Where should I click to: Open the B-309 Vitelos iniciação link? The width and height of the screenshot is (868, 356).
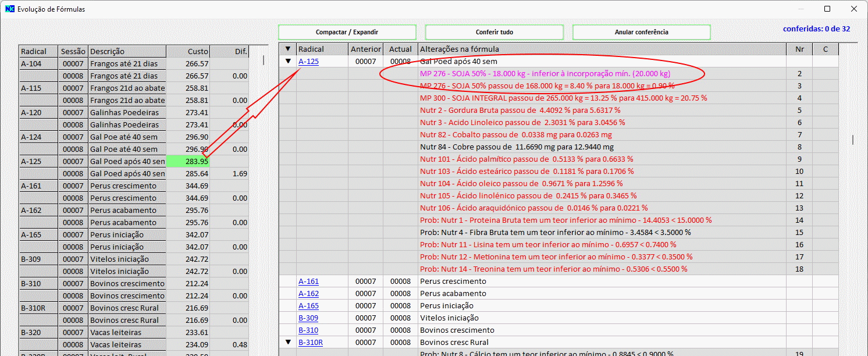[308, 318]
